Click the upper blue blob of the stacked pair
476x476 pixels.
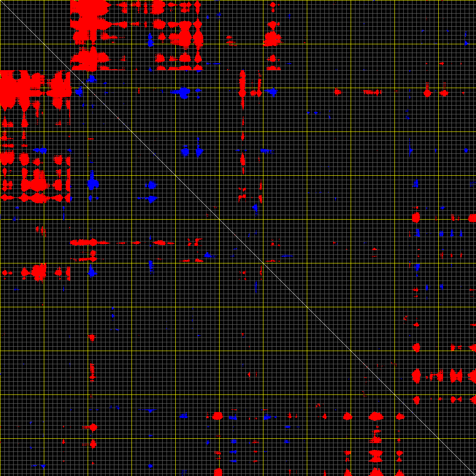click(x=151, y=185)
